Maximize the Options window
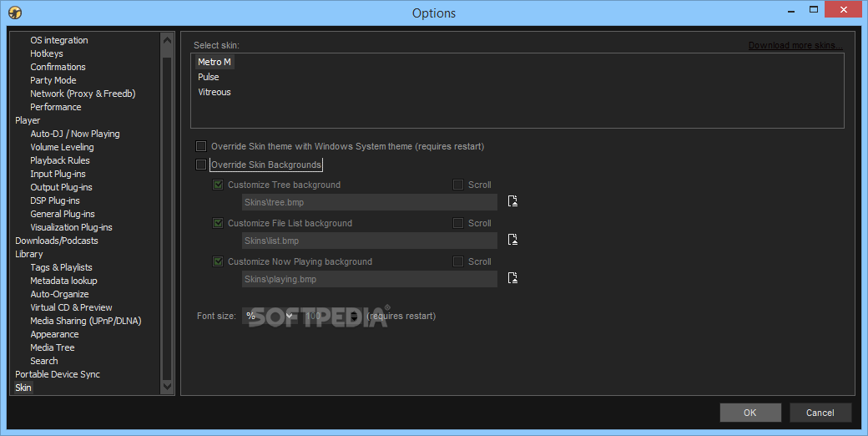This screenshot has width=868, height=436. (x=813, y=9)
